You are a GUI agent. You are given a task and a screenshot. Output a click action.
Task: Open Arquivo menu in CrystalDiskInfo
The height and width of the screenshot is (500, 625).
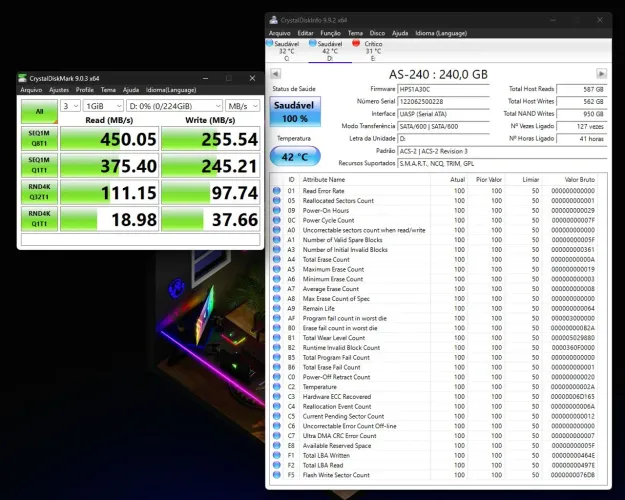279,33
